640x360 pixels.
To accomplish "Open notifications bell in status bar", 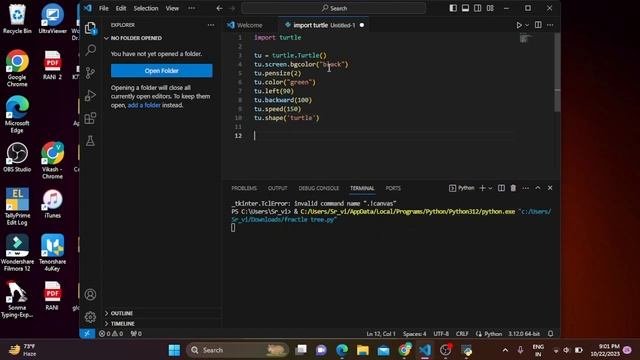I will tap(551, 333).
